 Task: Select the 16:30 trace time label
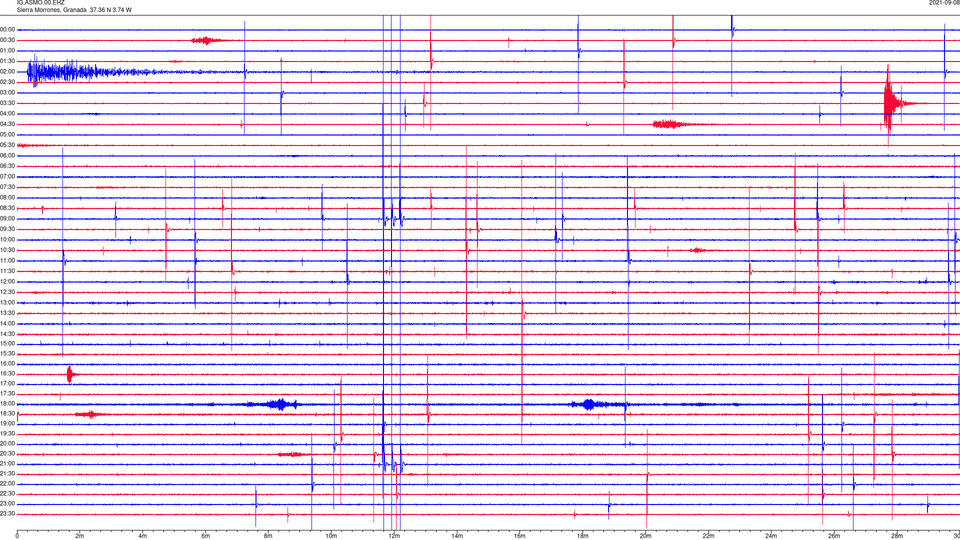(8, 374)
